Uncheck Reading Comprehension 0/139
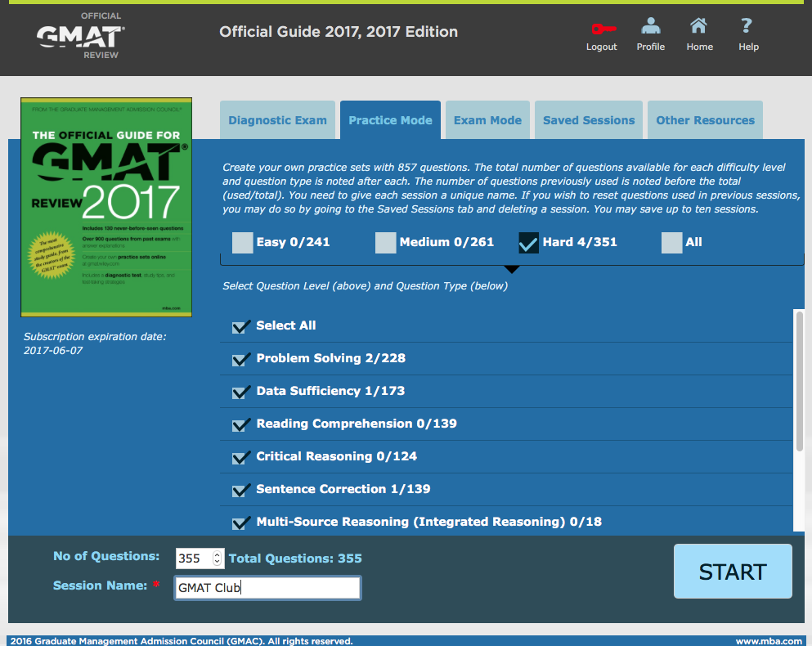 point(240,424)
